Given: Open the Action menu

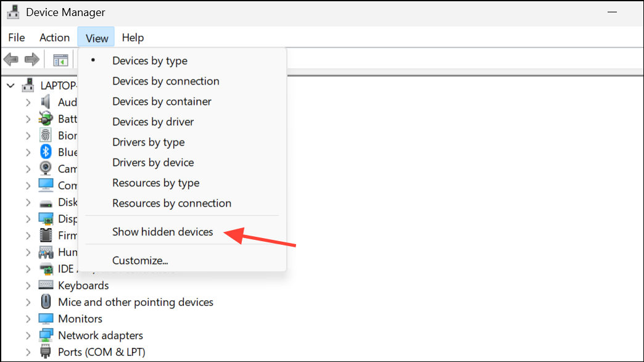Looking at the screenshot, I should [x=54, y=38].
